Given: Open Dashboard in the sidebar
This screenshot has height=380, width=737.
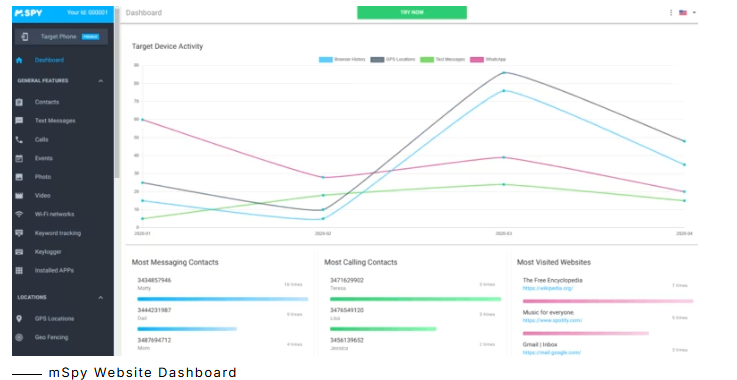Looking at the screenshot, I should click(49, 60).
